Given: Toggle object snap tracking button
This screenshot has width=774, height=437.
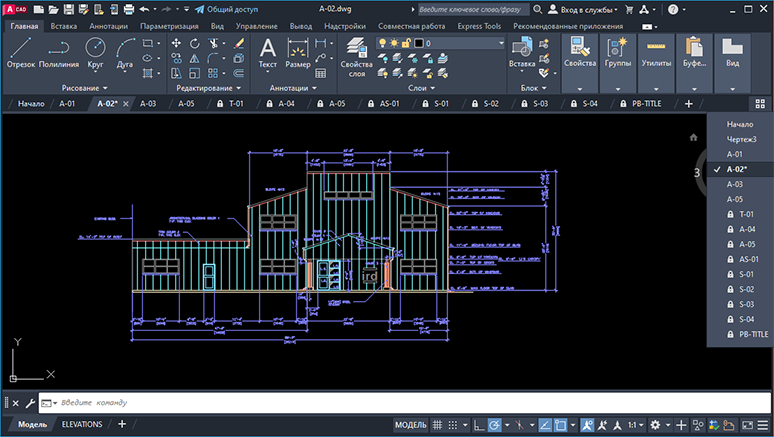Looking at the screenshot, I should click(545, 425).
